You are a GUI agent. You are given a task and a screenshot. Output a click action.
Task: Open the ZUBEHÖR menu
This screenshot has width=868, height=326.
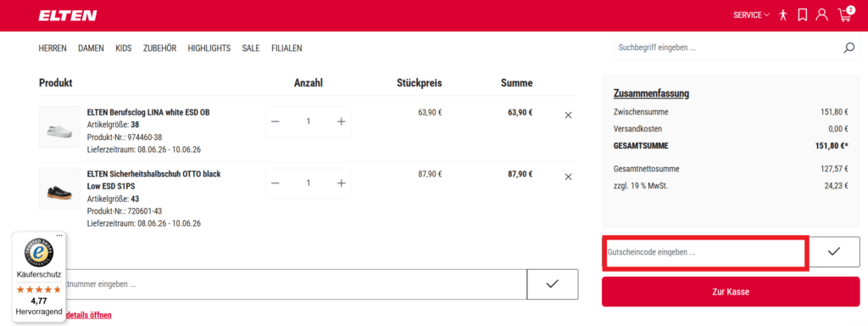click(x=159, y=48)
